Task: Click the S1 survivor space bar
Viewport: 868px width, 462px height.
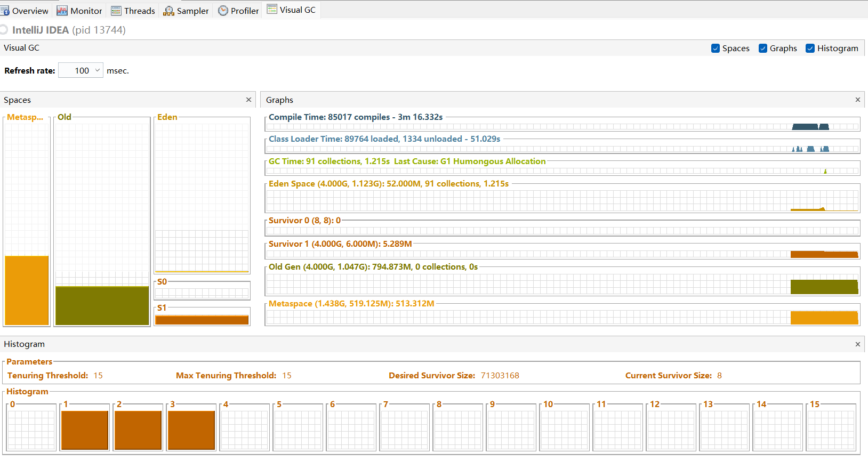Action: pos(202,320)
